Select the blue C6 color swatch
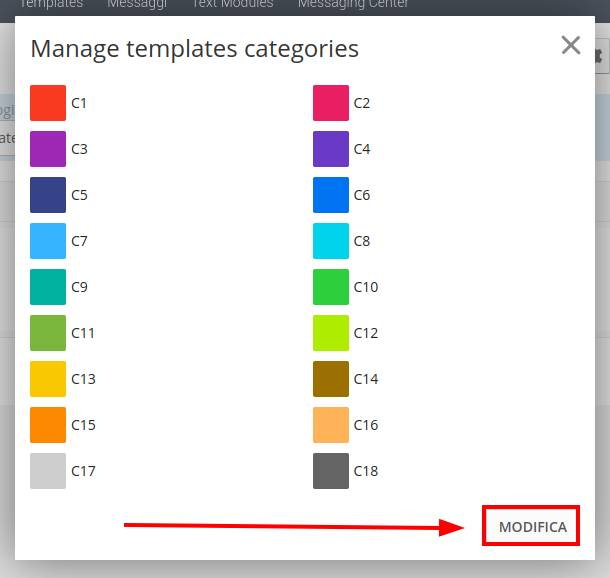This screenshot has height=578, width=610. click(x=331, y=195)
